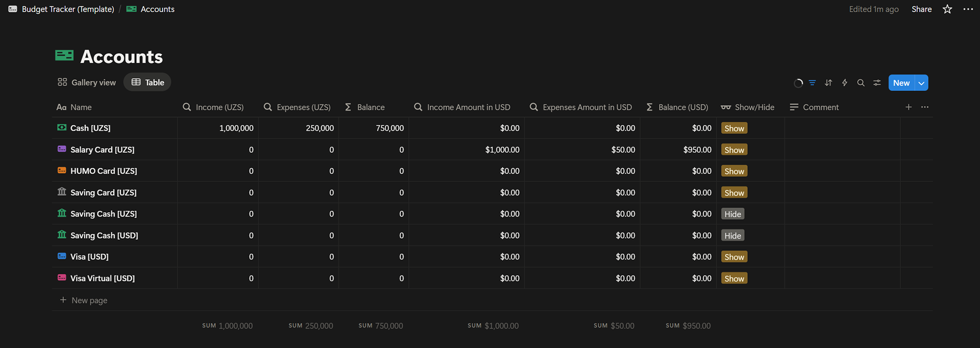Click the Share button
Screen dimensions: 980x348
click(921, 9)
